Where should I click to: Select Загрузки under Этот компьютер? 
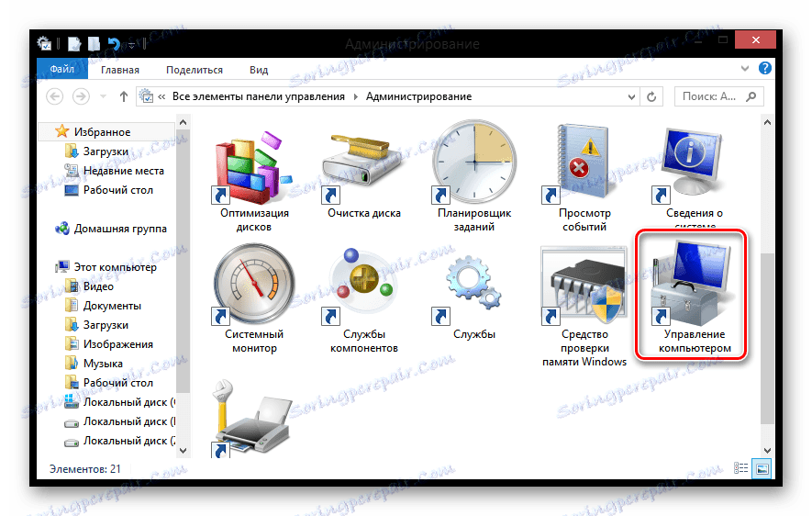[x=106, y=325]
